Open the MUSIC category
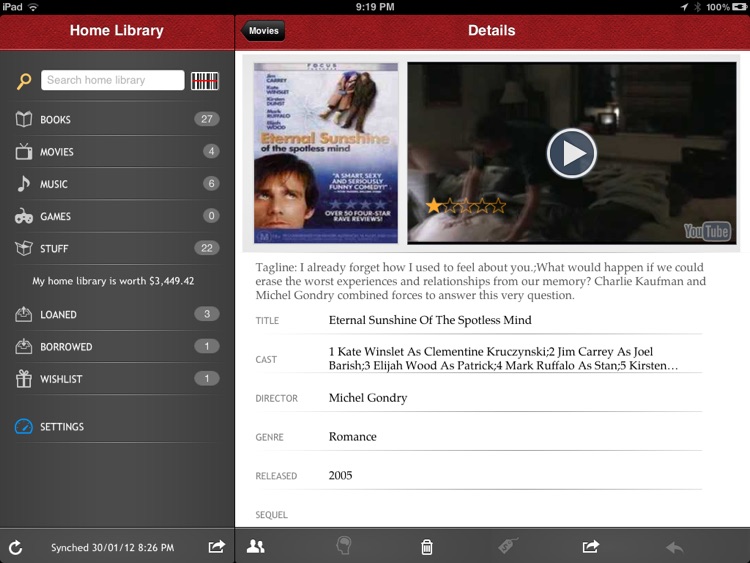 click(117, 184)
